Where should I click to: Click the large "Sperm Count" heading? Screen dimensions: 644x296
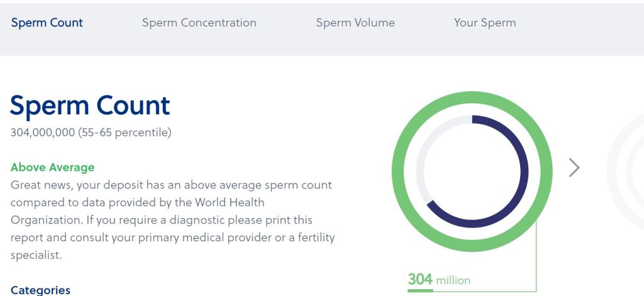coord(90,105)
